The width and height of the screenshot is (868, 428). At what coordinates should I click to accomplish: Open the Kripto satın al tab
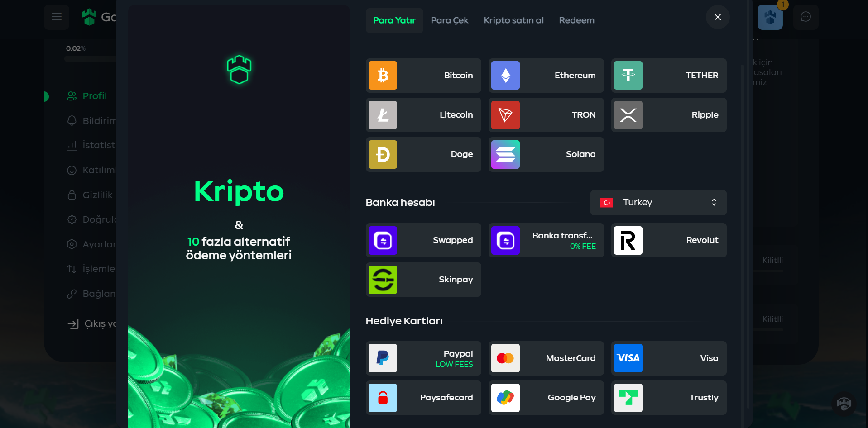pos(513,20)
